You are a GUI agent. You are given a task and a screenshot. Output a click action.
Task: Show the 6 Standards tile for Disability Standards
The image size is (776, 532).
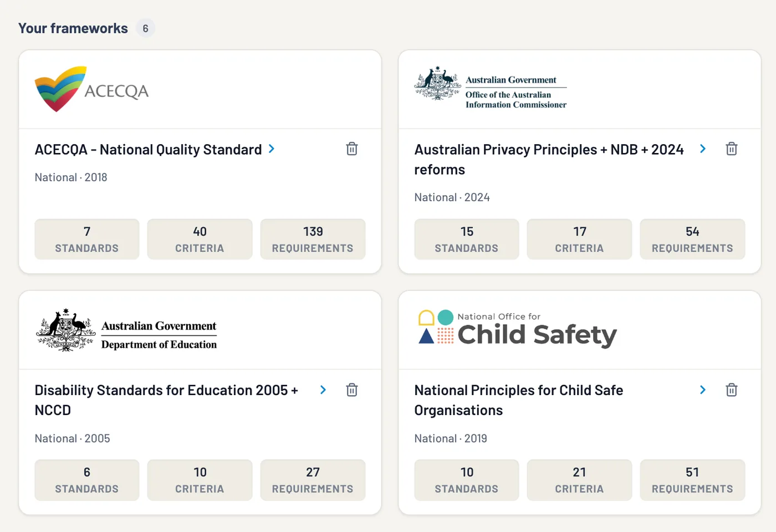point(87,480)
